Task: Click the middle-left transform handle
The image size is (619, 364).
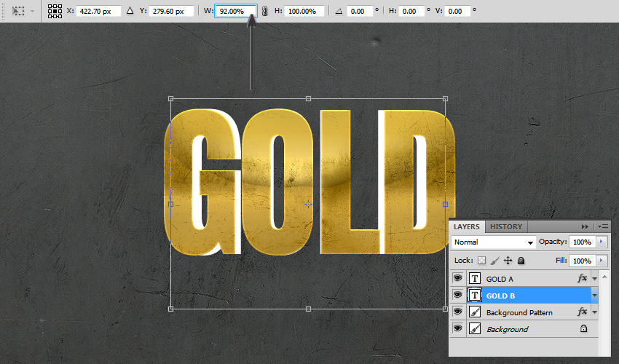Action: coord(171,204)
